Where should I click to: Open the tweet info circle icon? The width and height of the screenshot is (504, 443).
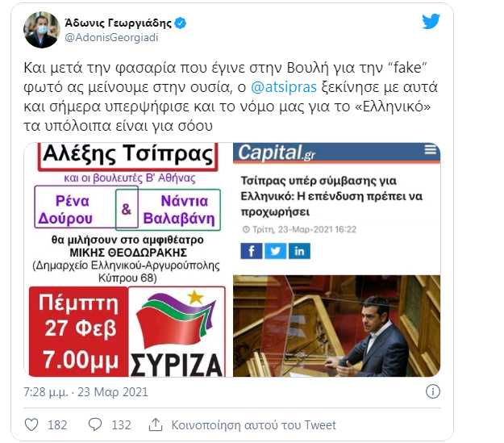pyautogui.click(x=433, y=391)
